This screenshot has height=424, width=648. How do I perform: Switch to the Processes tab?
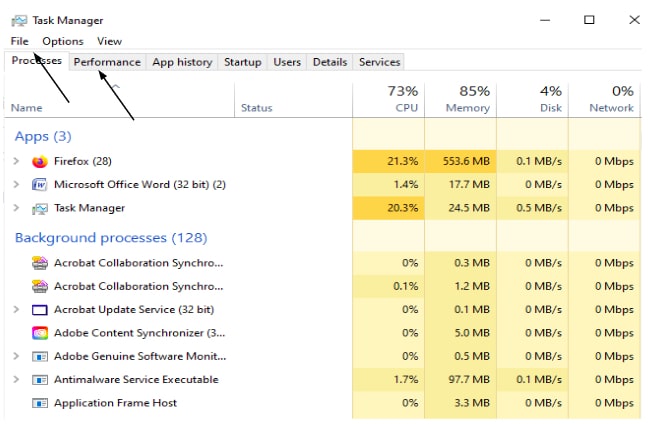coord(37,61)
